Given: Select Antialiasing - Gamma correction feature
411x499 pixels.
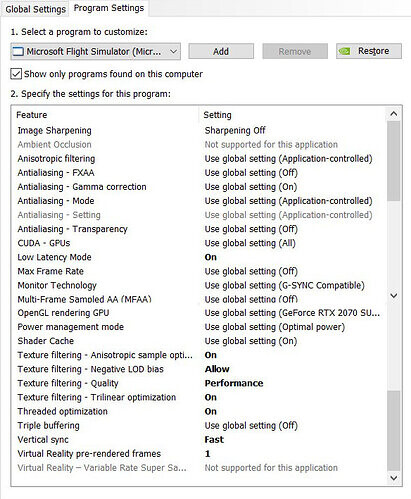Looking at the screenshot, I should tap(82, 187).
